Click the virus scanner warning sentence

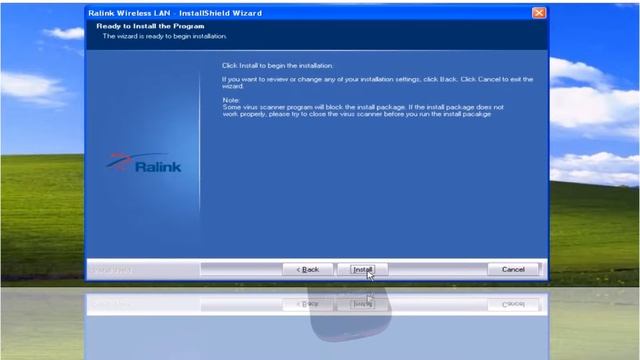363,111
